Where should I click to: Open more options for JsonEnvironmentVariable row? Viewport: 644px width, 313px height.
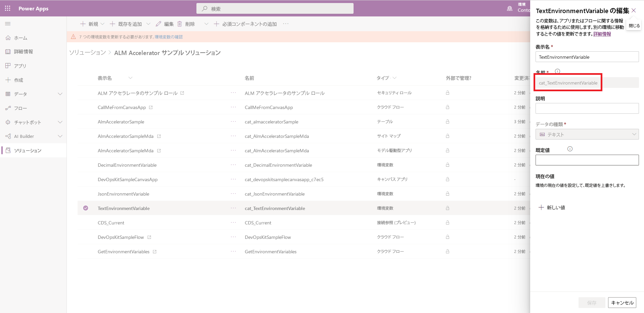pos(233,194)
